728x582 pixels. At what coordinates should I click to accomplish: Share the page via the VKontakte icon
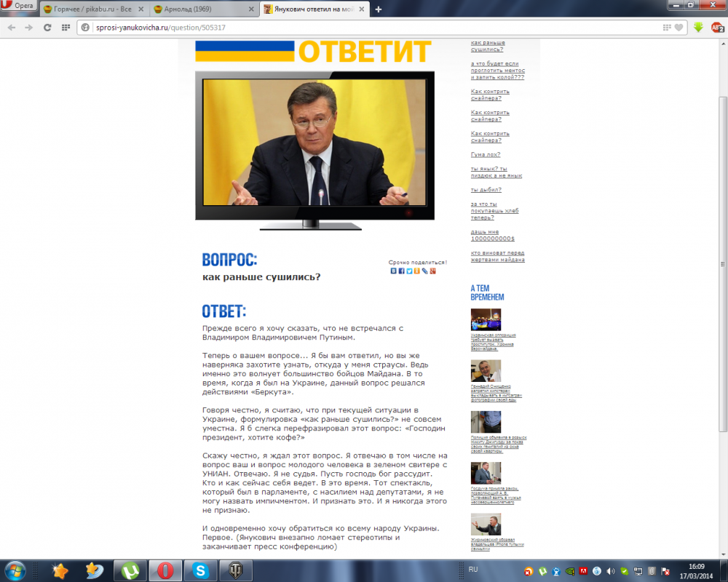pyautogui.click(x=394, y=271)
